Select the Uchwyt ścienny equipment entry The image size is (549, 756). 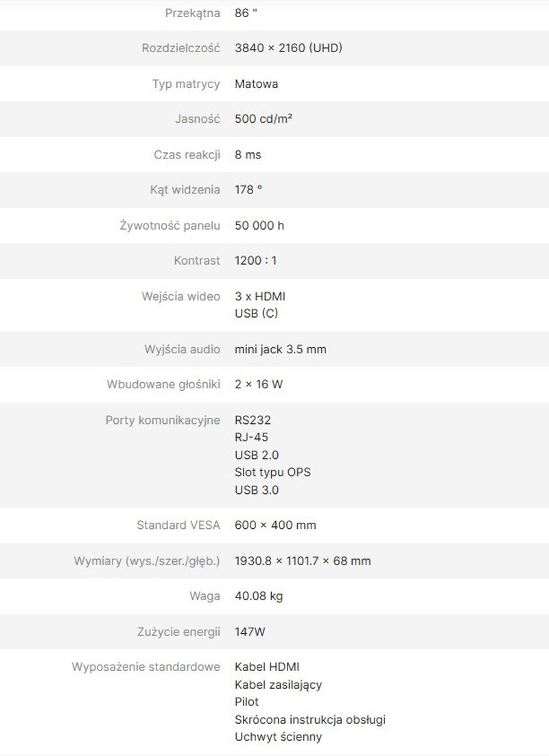(279, 737)
